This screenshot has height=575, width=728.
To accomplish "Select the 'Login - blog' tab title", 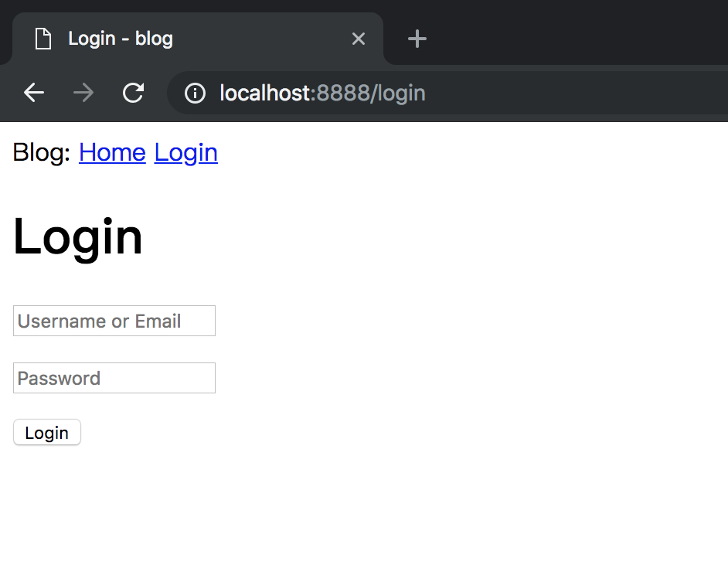I will 121,39.
